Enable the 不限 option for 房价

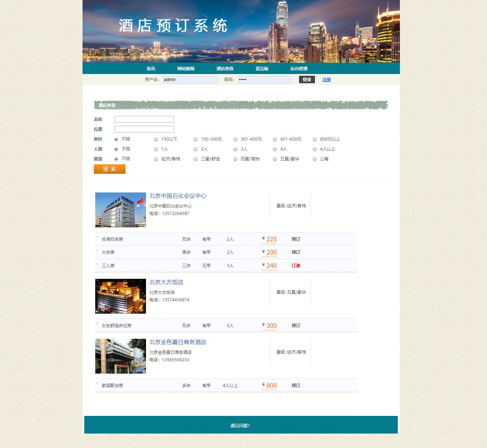click(116, 139)
